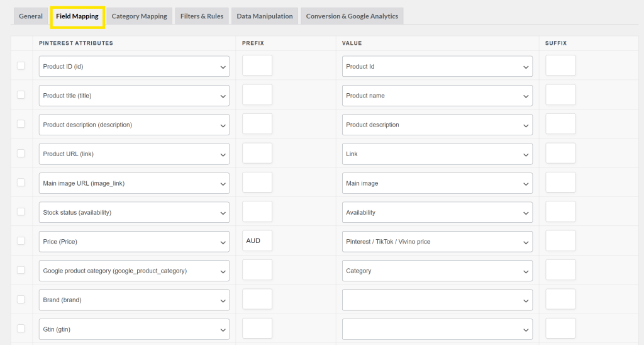Image resolution: width=644 pixels, height=345 pixels.
Task: Tick the checkbox for Product ID row
Action: pos(21,65)
